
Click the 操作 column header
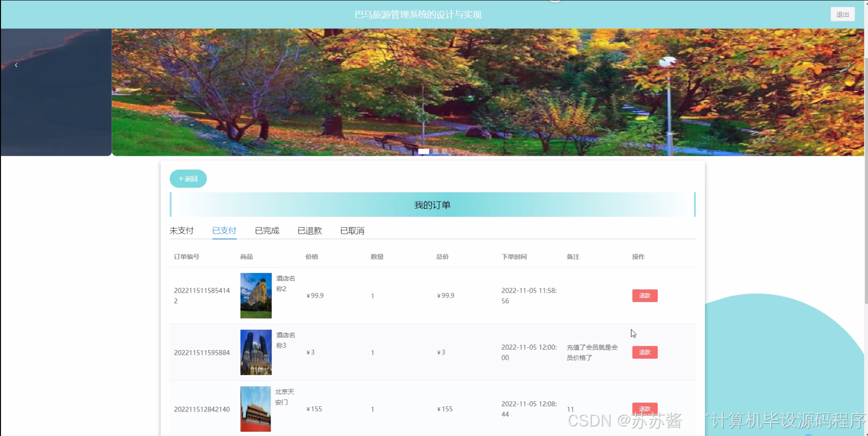(638, 257)
